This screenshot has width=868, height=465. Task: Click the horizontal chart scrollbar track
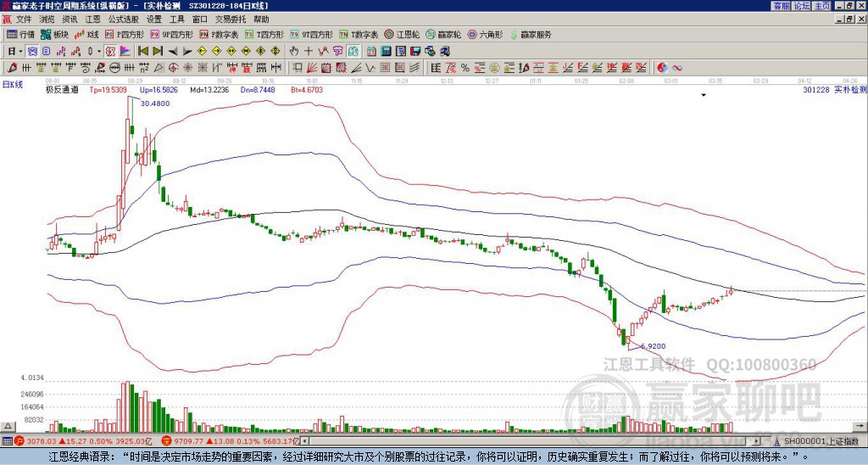pyautogui.click(x=531, y=441)
